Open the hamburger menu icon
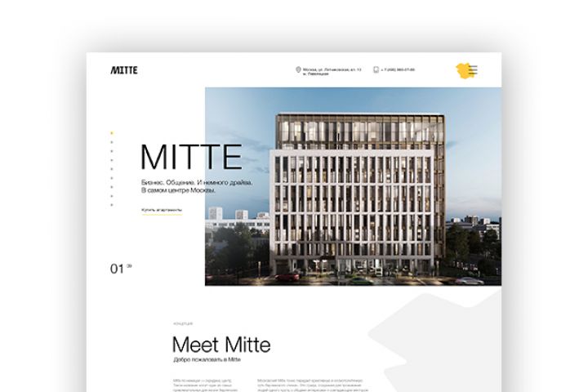The height and width of the screenshot is (392, 588). click(473, 69)
